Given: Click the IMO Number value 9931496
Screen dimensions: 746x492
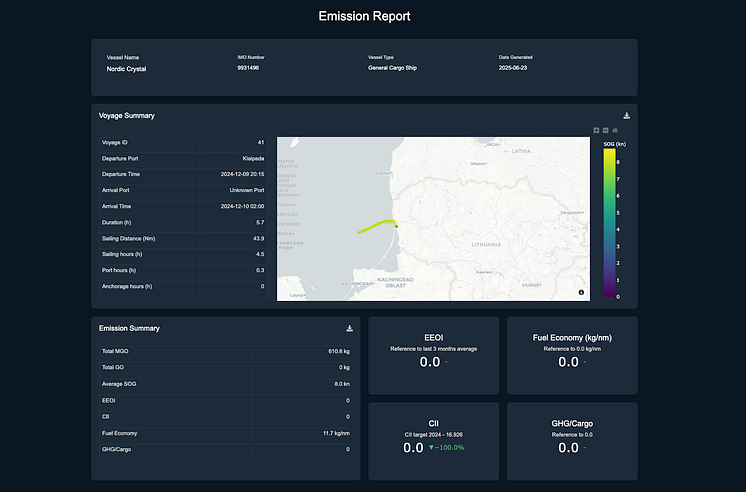Looking at the screenshot, I should (x=250, y=70).
